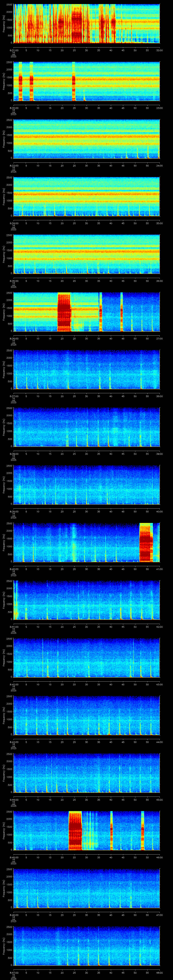This screenshot has height=980, width=173.
Task: Click the narrow red burst near 53 s in the 8:45:00 spectrogram
Action: pyautogui.click(x=143, y=831)
